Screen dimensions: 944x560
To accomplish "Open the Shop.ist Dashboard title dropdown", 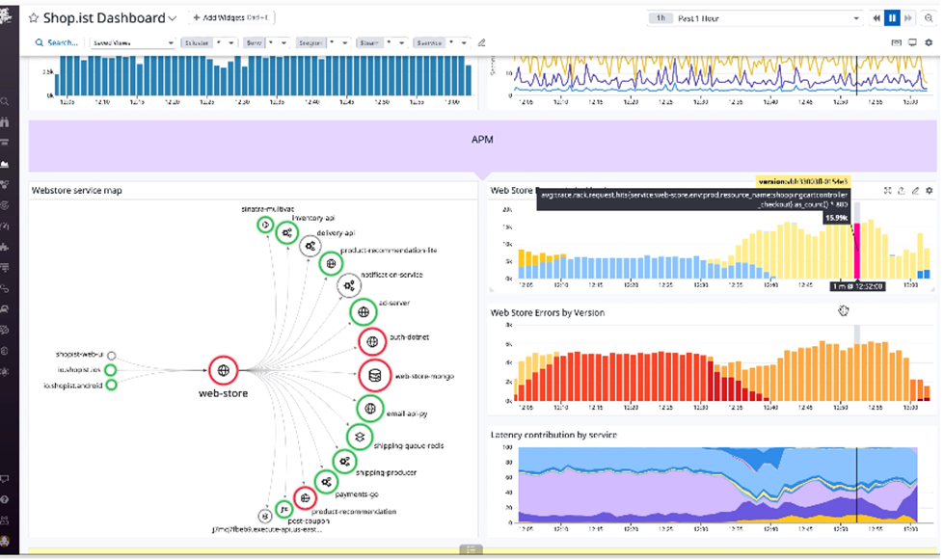I will click(x=173, y=18).
